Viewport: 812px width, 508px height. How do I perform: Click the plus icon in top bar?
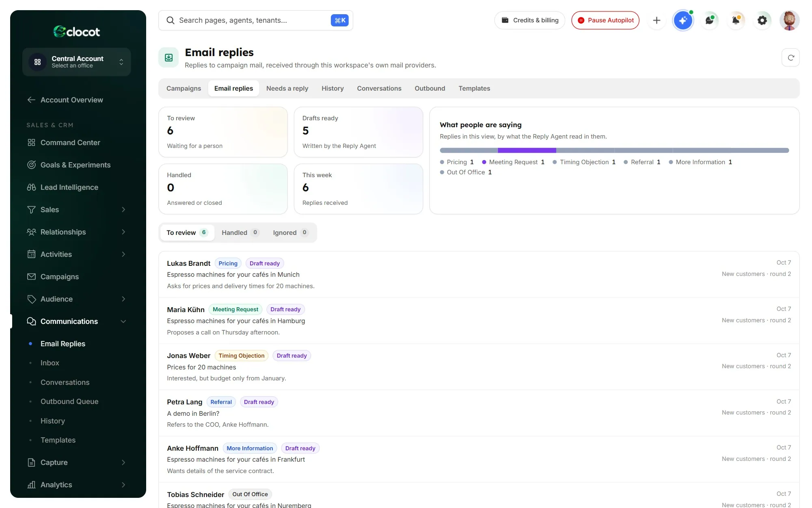(657, 20)
